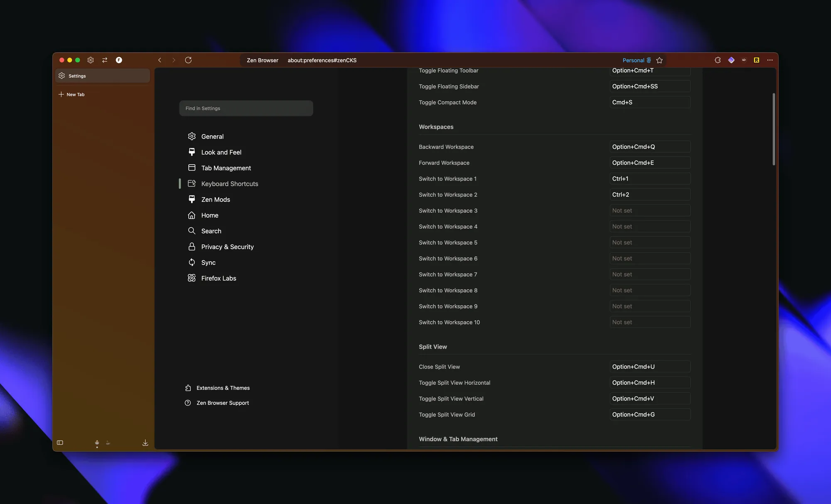Click the Personal container label

tap(633, 60)
